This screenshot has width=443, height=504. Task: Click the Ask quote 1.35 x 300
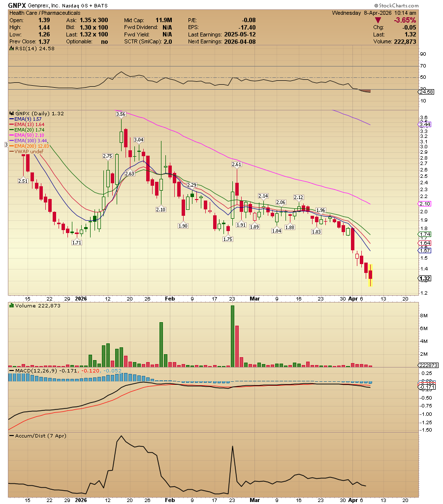point(94,20)
